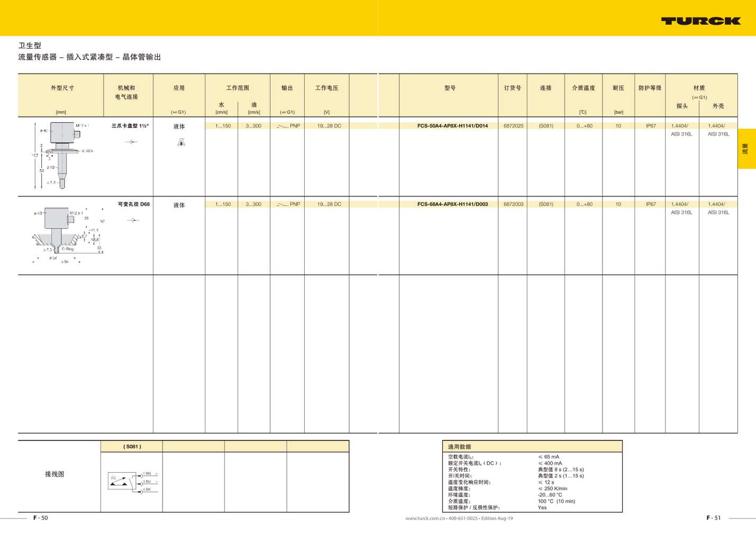Click 1...150 in the FCS-50A4 row

[x=223, y=126]
